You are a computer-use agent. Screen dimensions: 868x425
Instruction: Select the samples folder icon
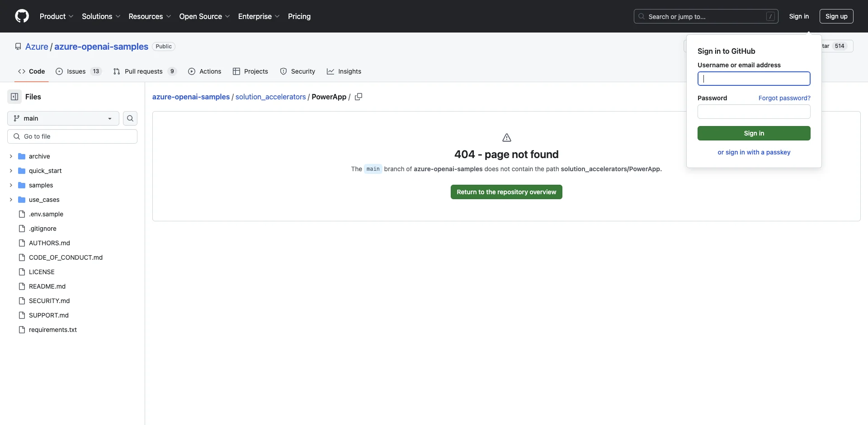click(x=22, y=185)
